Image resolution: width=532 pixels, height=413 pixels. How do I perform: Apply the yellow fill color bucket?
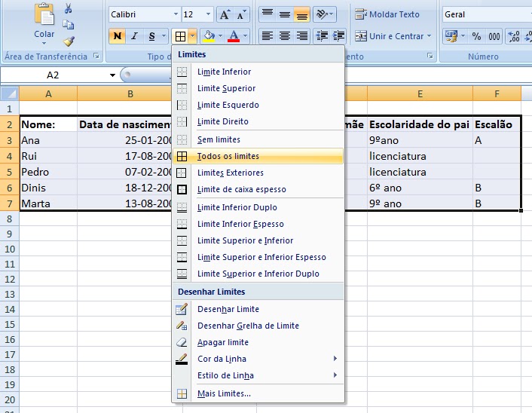[x=209, y=36]
